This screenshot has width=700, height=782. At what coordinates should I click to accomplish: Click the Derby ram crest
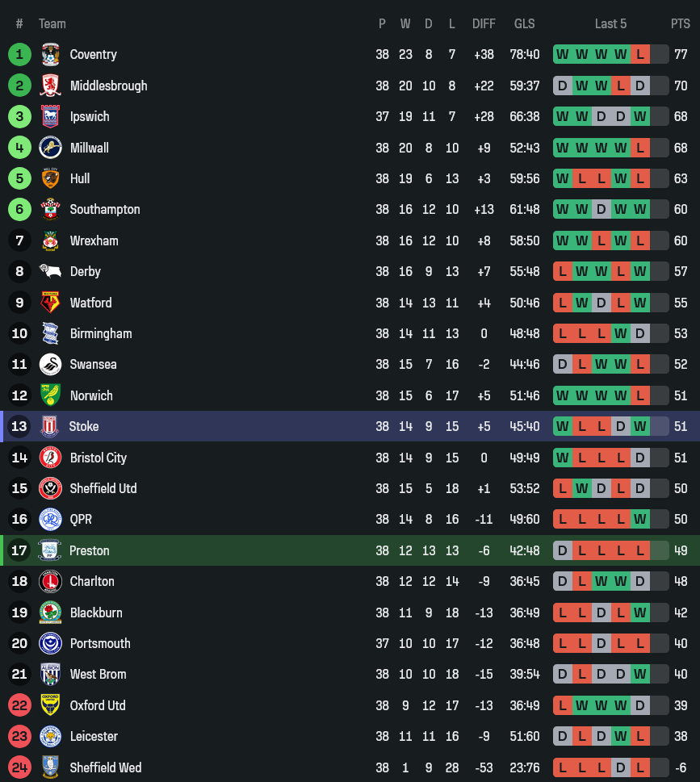click(50, 272)
